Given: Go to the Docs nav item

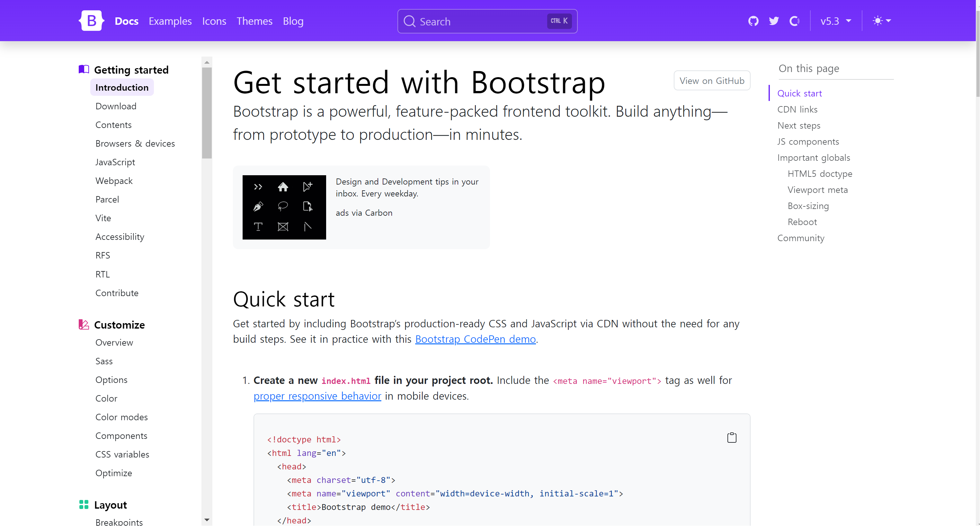Looking at the screenshot, I should coord(126,21).
